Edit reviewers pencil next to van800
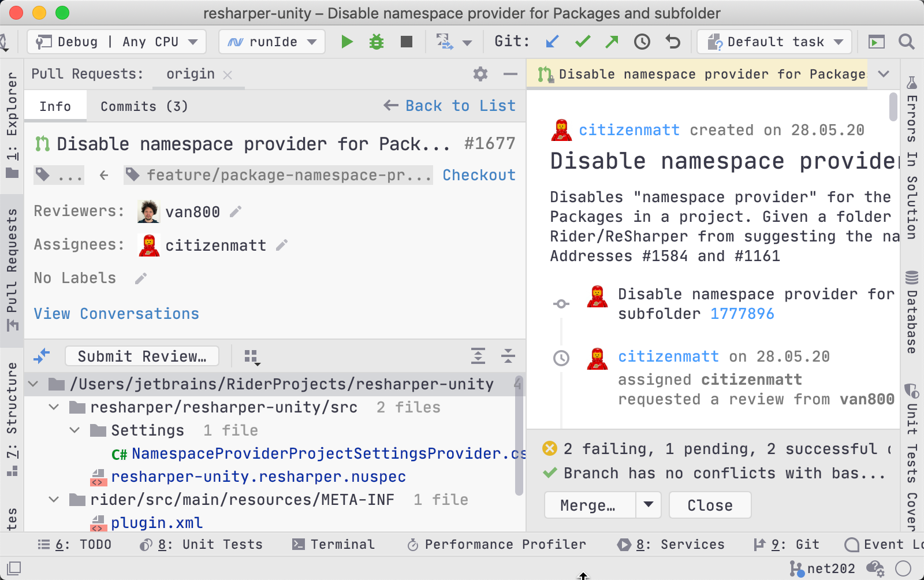 235,212
